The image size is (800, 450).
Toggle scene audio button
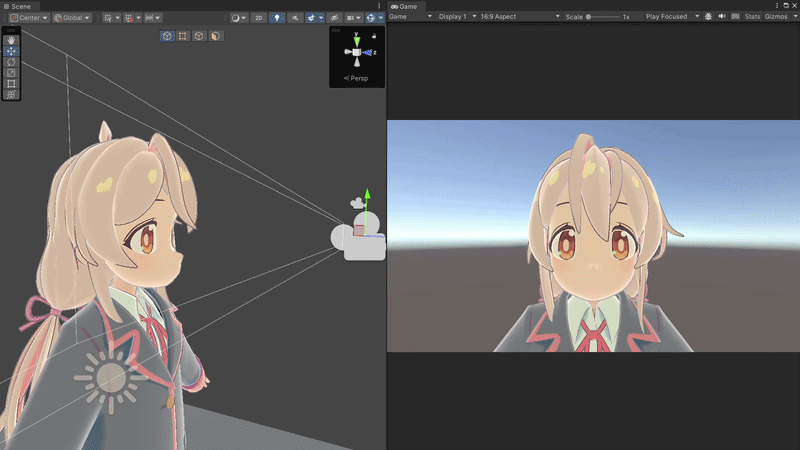pyautogui.click(x=295, y=18)
